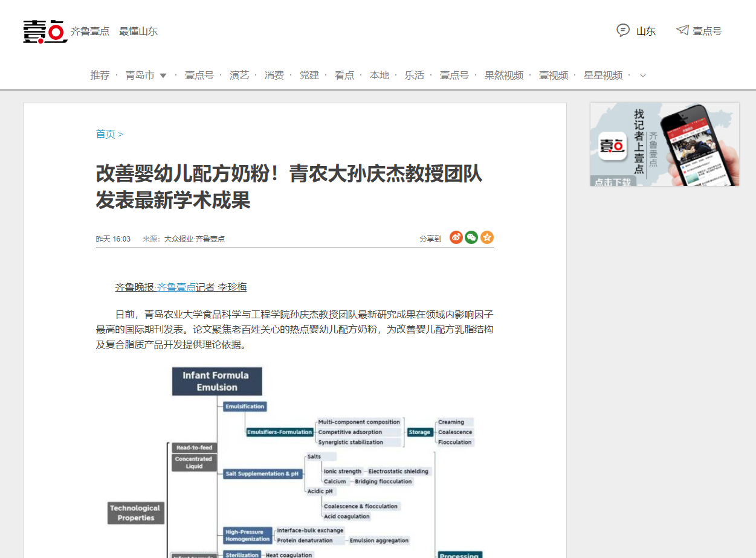Click the paper plane icon beside 壹点号
The width and height of the screenshot is (756, 558).
[682, 30]
